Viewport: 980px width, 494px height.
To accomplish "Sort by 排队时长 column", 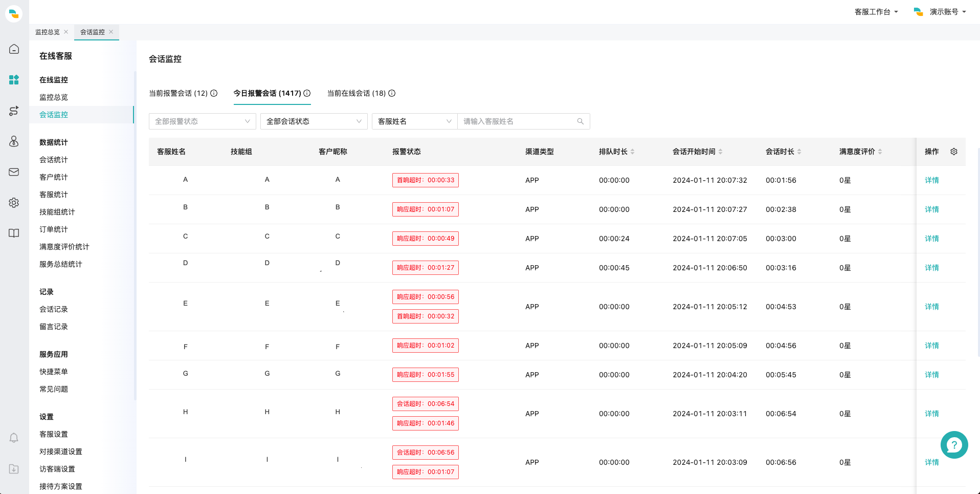I will (633, 152).
